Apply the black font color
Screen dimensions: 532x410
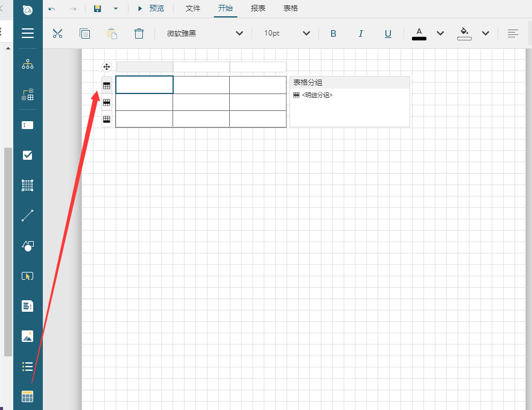[x=419, y=34]
